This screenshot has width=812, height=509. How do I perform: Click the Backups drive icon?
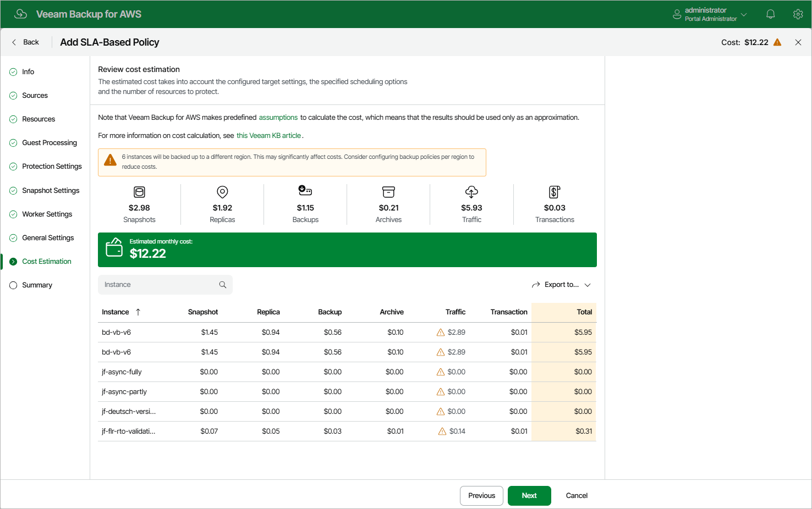tap(305, 190)
